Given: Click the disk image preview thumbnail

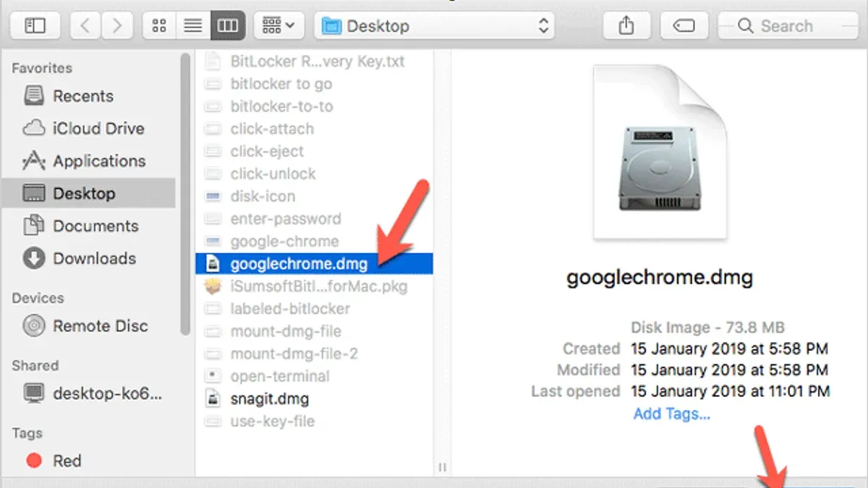Looking at the screenshot, I should tap(659, 153).
